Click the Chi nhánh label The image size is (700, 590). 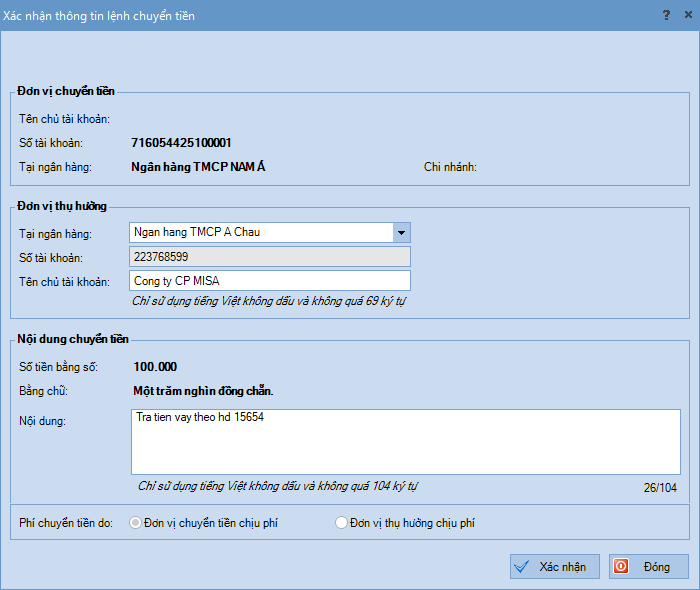pyautogui.click(x=450, y=167)
